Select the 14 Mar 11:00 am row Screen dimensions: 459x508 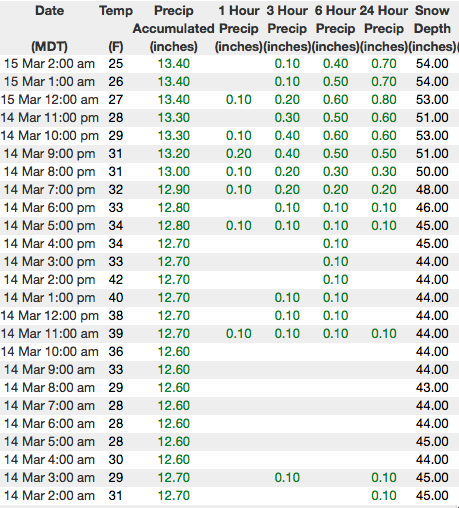tap(229, 334)
